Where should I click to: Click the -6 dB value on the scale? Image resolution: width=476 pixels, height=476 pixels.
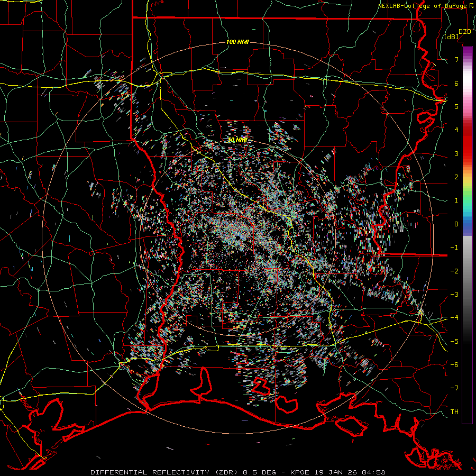pos(454,365)
